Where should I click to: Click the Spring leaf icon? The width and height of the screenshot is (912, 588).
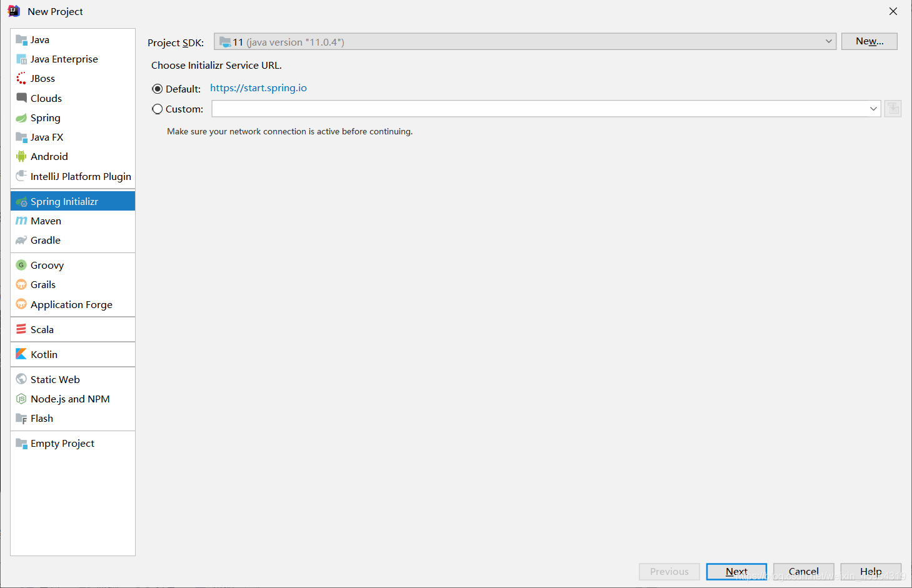point(21,118)
